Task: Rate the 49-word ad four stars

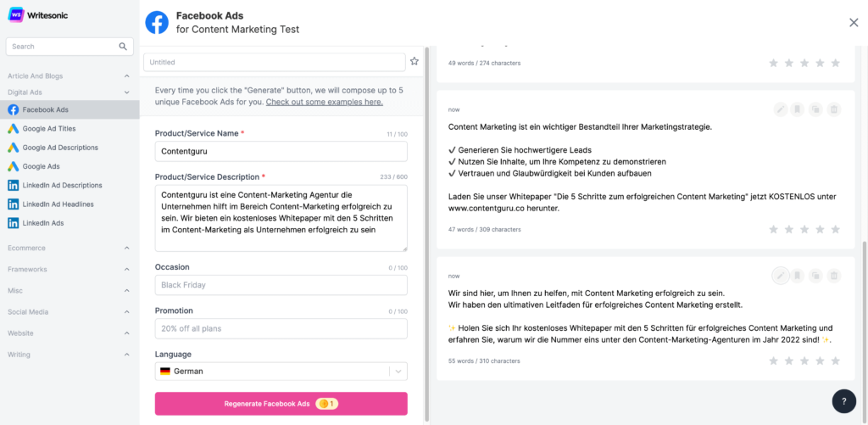Action: 821,63
